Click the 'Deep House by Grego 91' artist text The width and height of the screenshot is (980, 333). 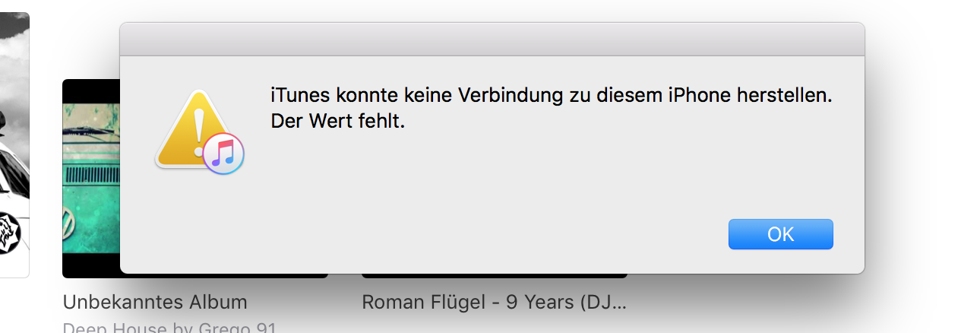(x=169, y=328)
